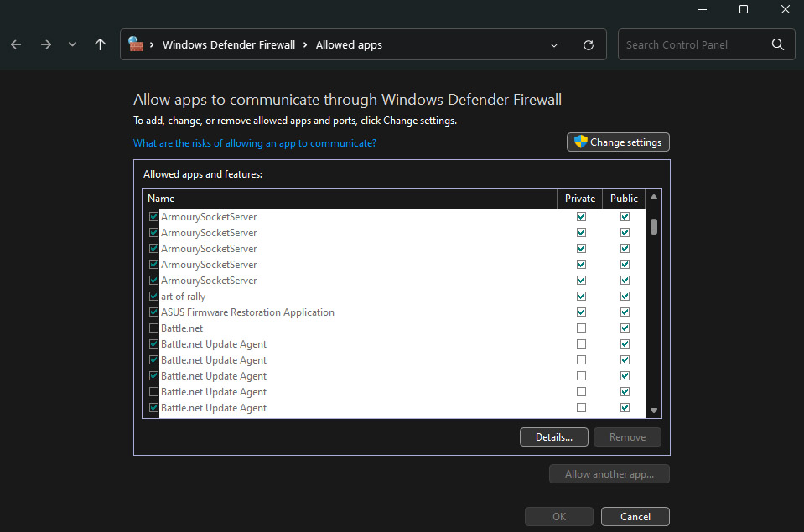
Task: Select Windows Defender Firewall breadcrumb
Action: [228, 45]
